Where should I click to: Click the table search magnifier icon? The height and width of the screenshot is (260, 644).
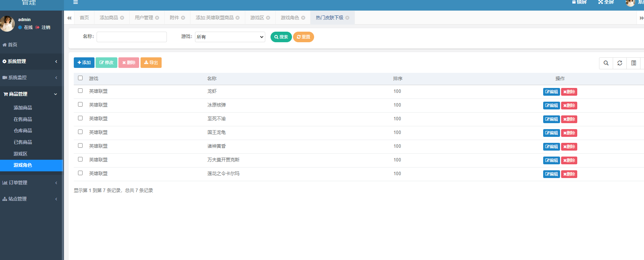point(606,63)
